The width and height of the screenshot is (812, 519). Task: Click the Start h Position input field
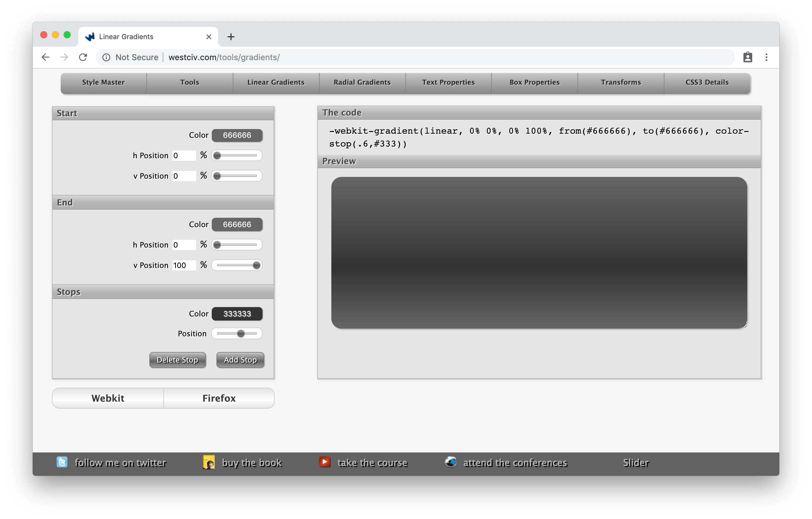(x=182, y=155)
